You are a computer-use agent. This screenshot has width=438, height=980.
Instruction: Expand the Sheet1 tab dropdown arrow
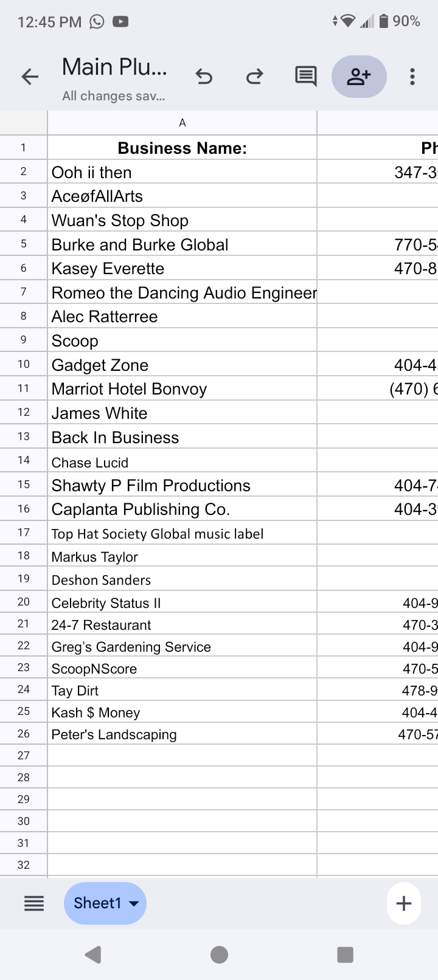(x=134, y=904)
